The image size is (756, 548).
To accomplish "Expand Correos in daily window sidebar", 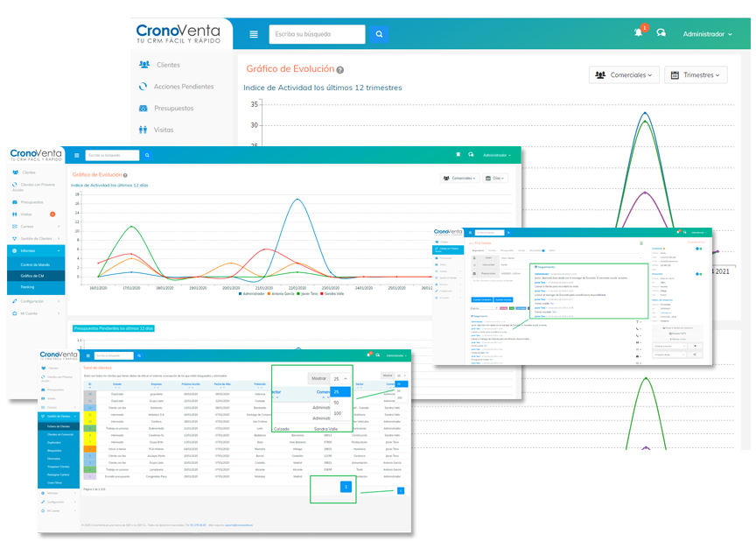I will 36,226.
